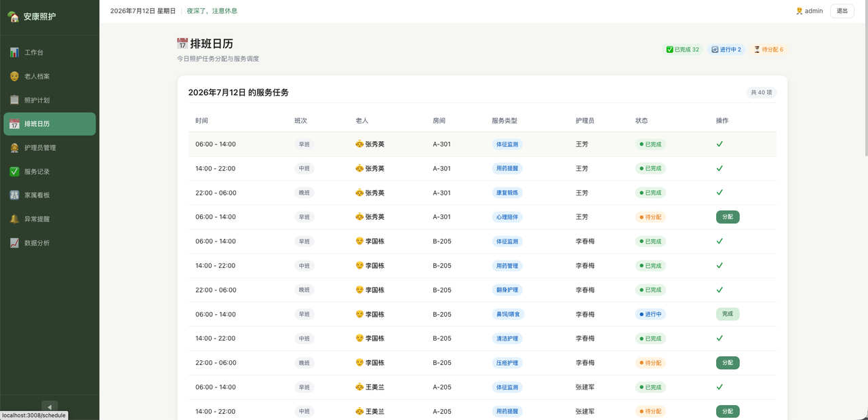This screenshot has height=420, width=868.
Task: Click 待分配 status in 张秀英 心理陪伴 row
Action: point(650,217)
